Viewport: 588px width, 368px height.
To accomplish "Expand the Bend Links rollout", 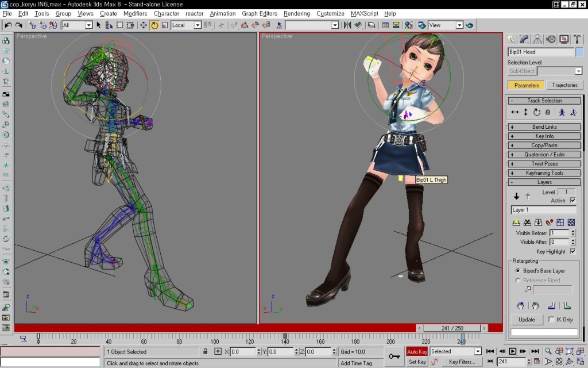I will [544, 127].
